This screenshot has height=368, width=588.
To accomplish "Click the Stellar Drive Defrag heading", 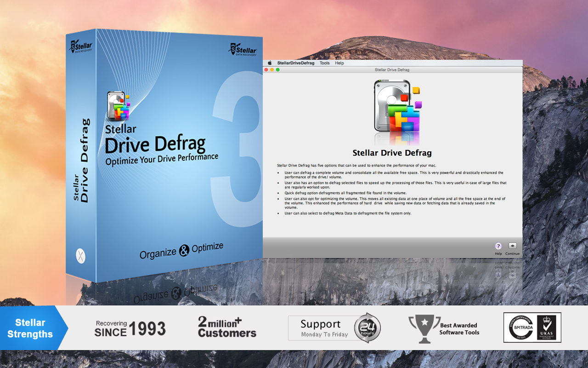I will [x=392, y=153].
